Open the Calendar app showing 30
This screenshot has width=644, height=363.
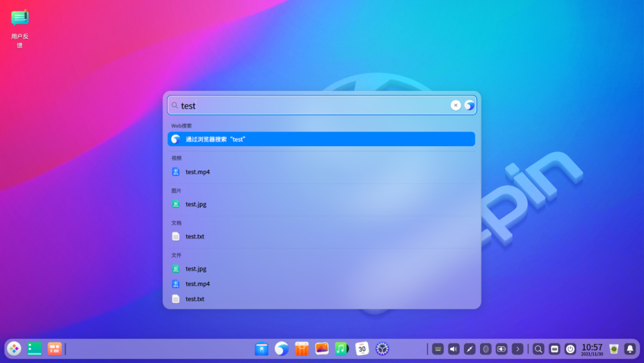coord(362,349)
